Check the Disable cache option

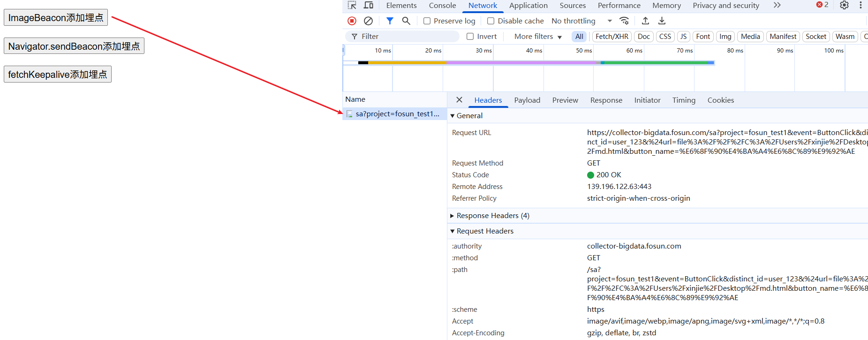[x=491, y=21]
